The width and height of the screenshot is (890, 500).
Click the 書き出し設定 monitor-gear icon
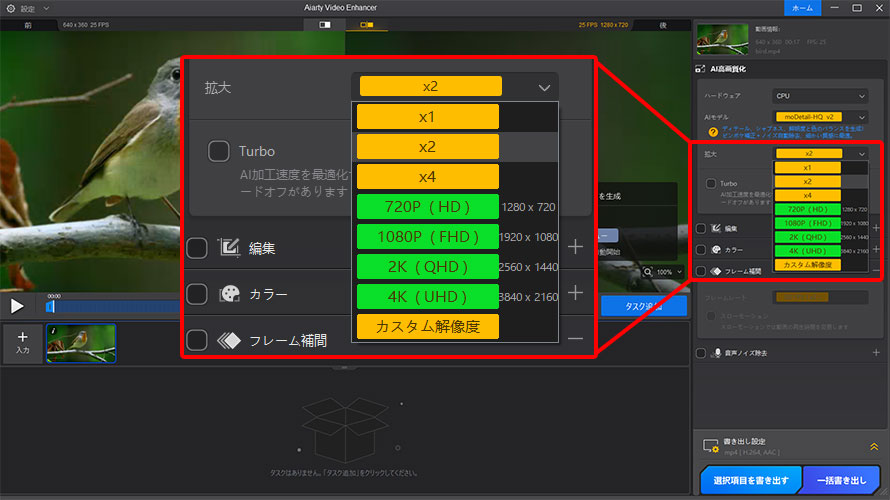[711, 446]
